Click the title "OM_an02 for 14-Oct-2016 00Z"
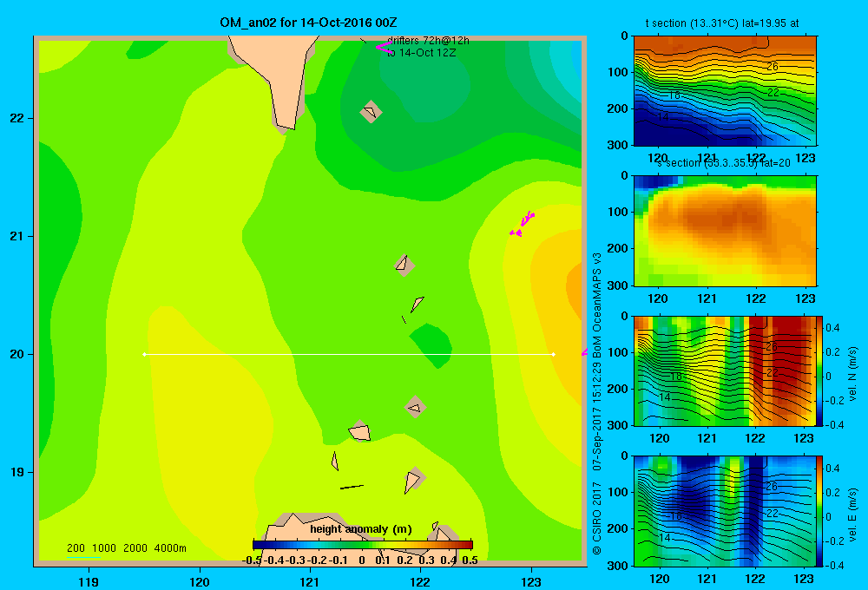 tap(308, 23)
